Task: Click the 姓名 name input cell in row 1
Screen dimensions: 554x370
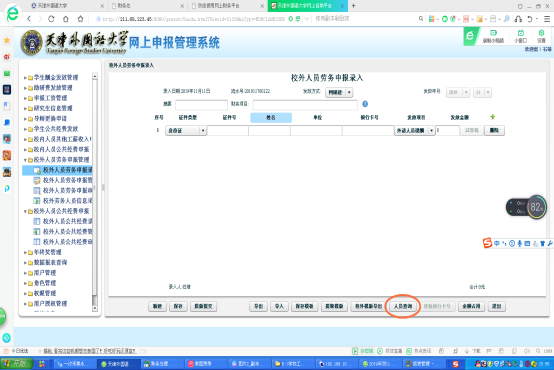Action: (x=269, y=130)
